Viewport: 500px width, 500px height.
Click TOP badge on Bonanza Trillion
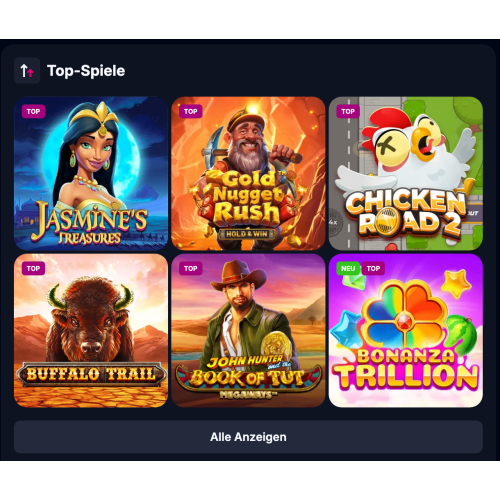373,268
